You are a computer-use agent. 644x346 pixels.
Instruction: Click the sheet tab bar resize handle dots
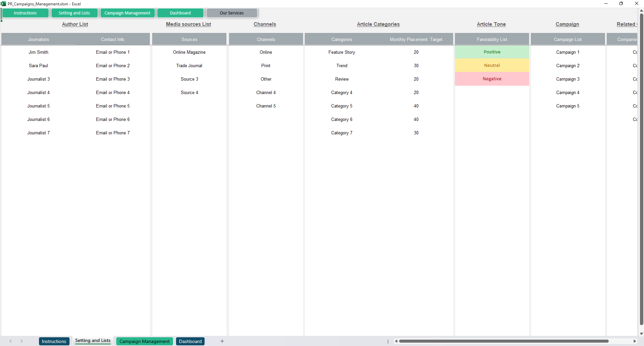pos(388,341)
